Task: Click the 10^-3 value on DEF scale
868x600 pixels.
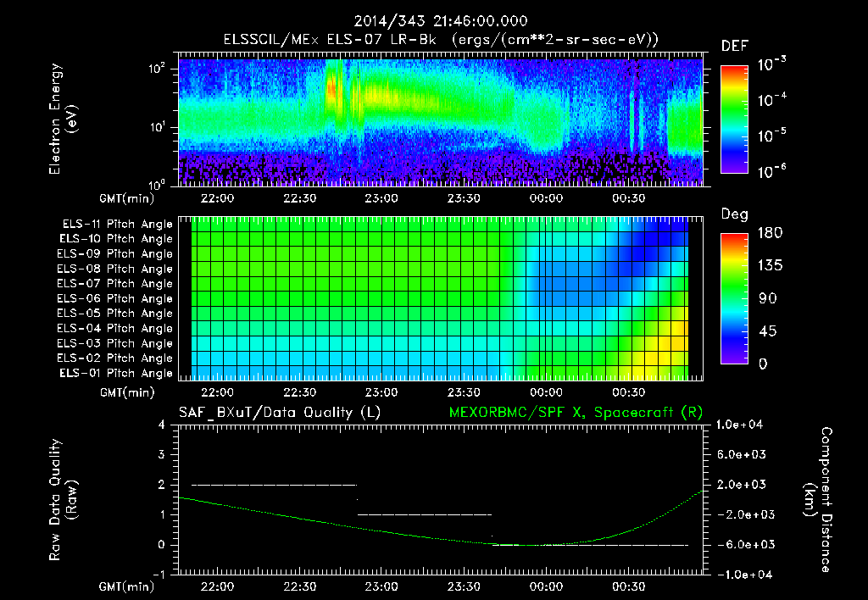Action: (x=772, y=64)
